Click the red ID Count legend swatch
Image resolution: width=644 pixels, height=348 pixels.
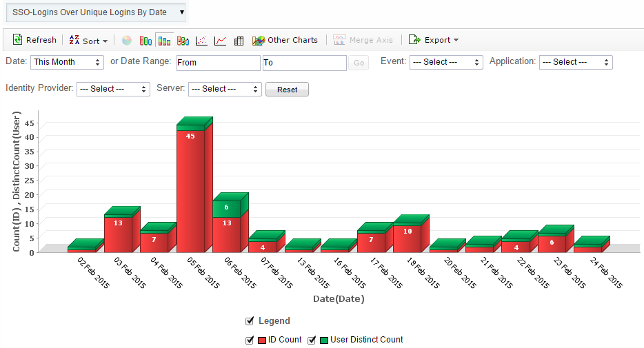(x=262, y=340)
